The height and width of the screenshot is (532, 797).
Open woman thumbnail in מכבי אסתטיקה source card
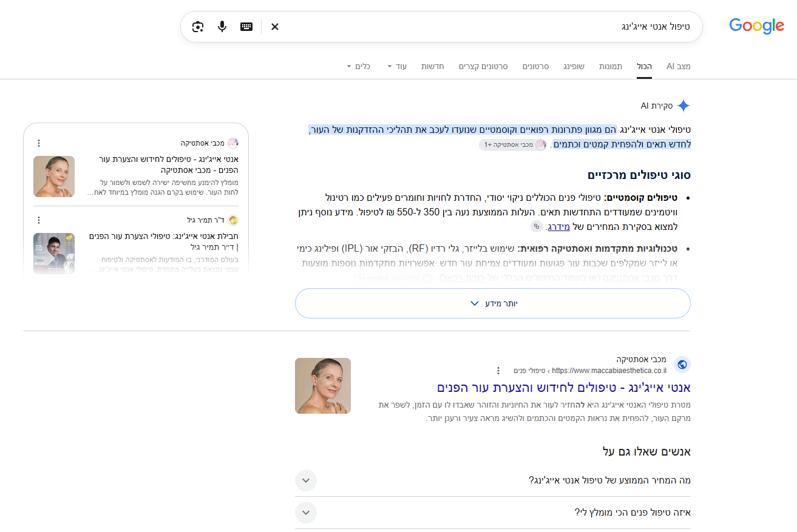(54, 177)
